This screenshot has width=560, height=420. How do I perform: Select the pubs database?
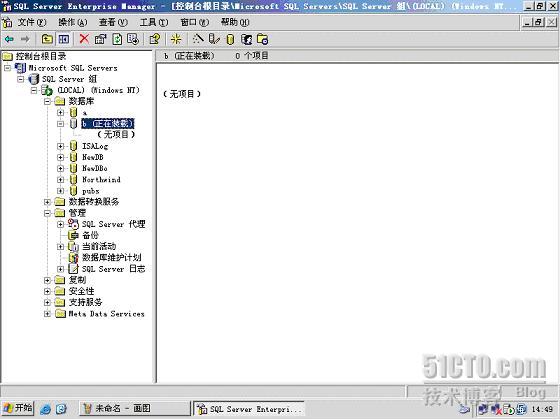[91, 191]
